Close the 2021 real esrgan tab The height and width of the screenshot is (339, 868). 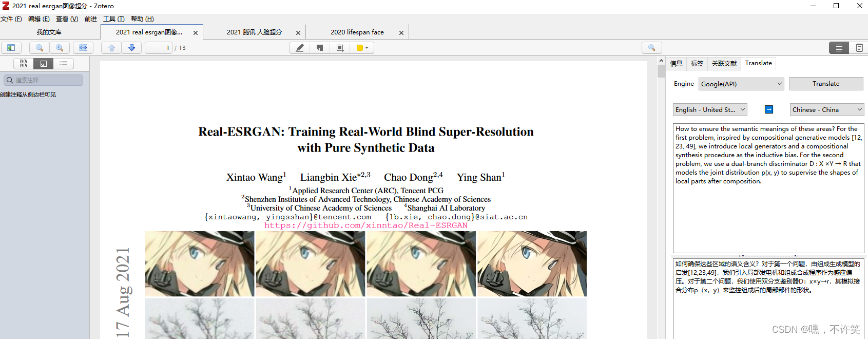tap(196, 32)
